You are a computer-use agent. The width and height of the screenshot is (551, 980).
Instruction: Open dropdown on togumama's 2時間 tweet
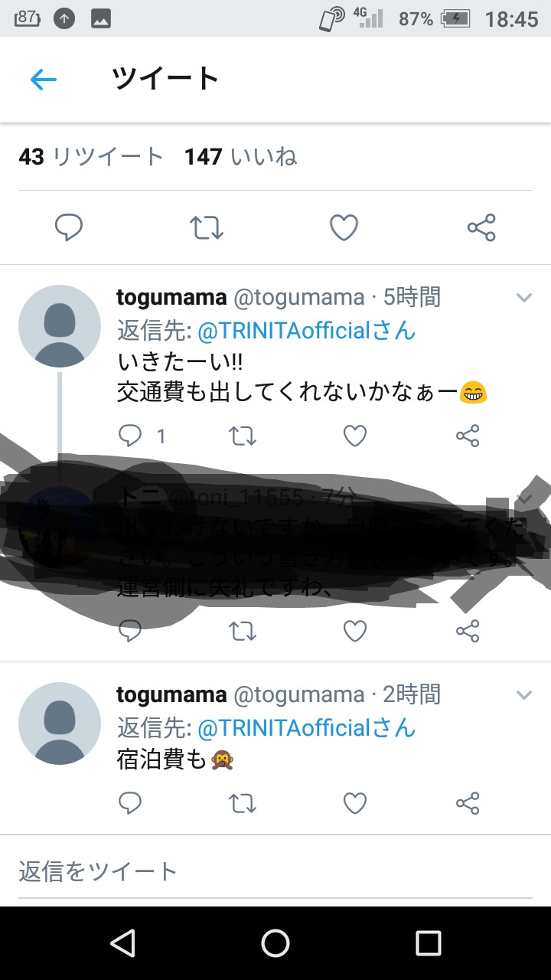coord(524,695)
